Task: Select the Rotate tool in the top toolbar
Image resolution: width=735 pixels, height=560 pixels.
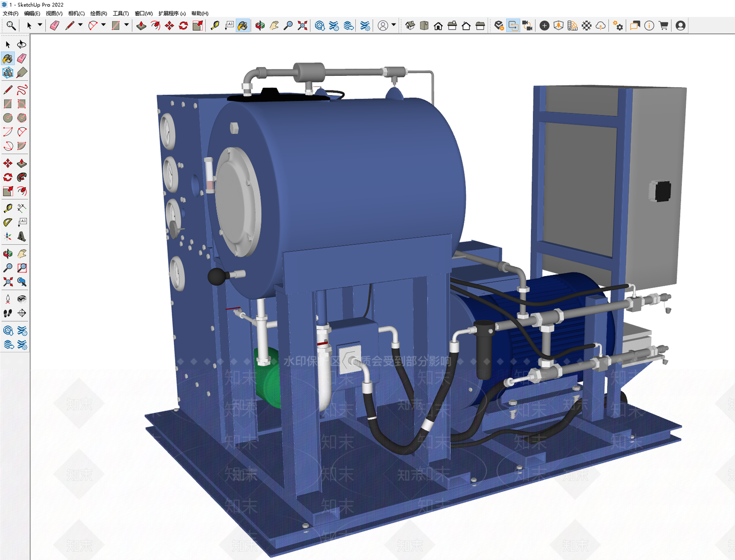Action: pos(183,26)
